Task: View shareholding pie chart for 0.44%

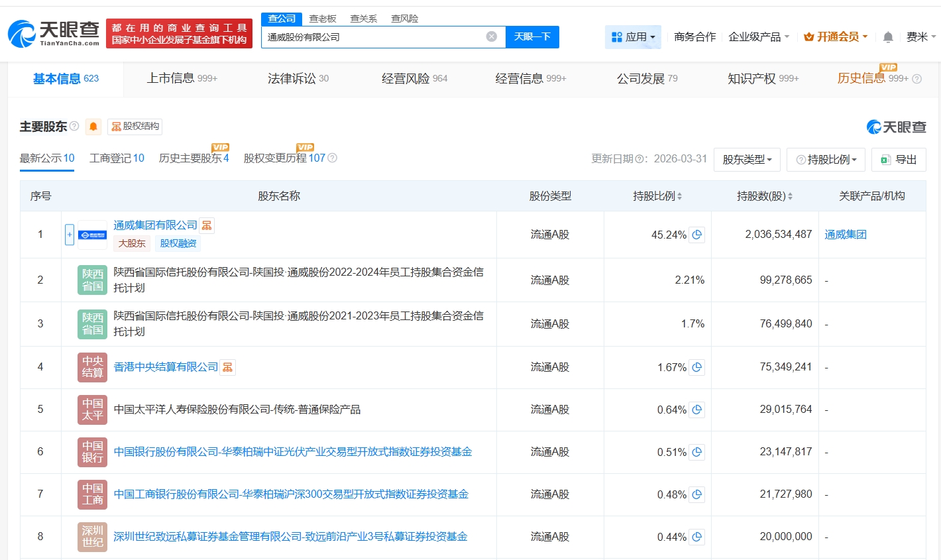Action: [696, 537]
